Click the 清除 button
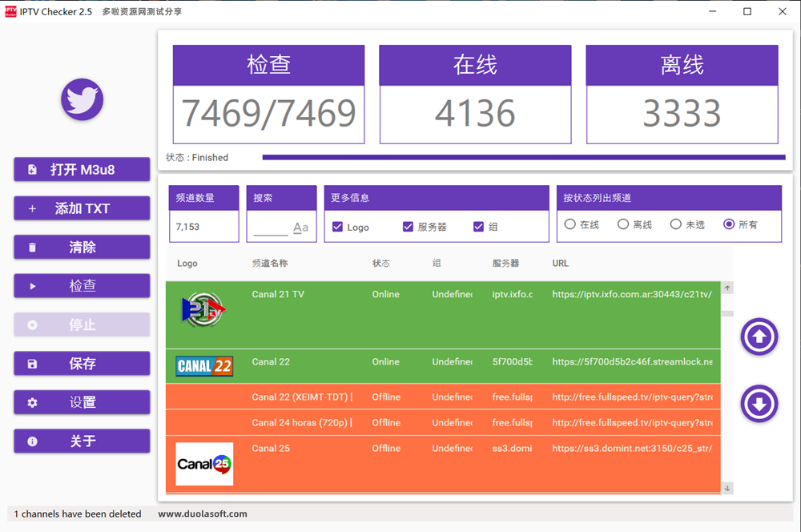This screenshot has width=801, height=532. point(82,248)
